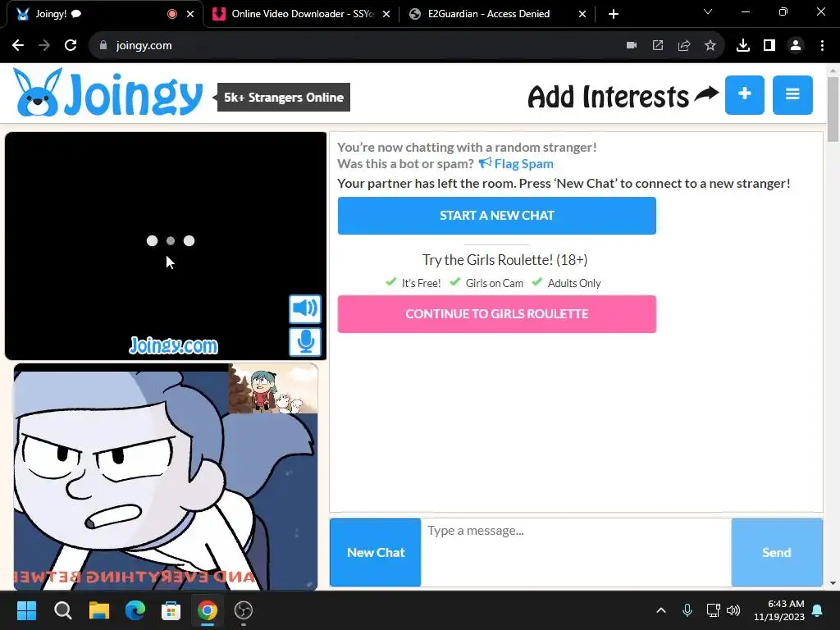Launch Microsoft Edge from taskbar
This screenshot has width=840, height=630.
pos(135,610)
